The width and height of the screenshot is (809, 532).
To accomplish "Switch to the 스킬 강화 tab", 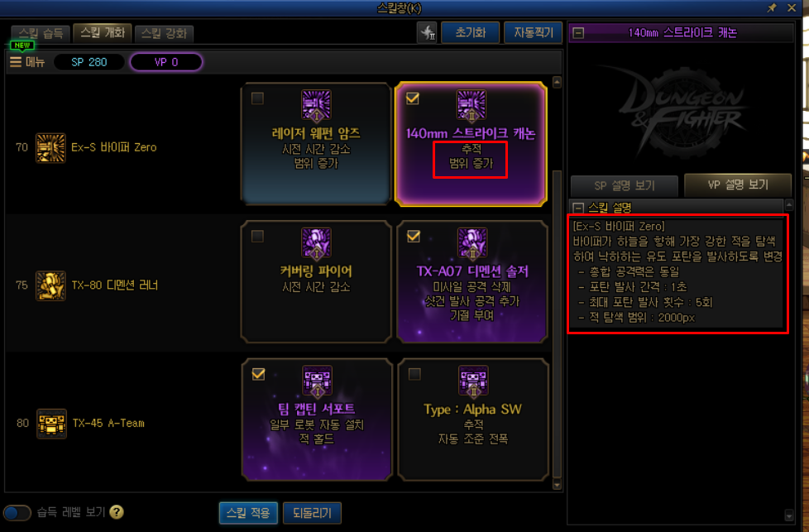I will (x=164, y=33).
